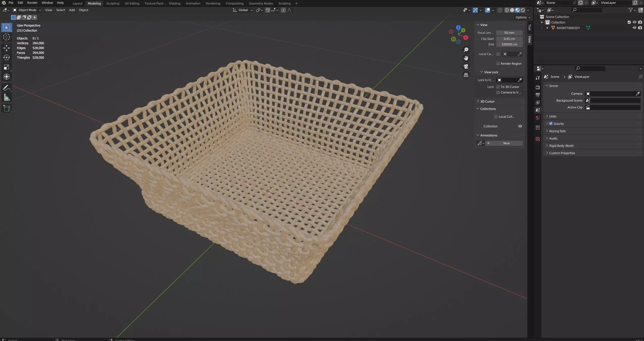Activate the 3D Cursor tool
The height and width of the screenshot is (341, 644).
coord(7,37)
